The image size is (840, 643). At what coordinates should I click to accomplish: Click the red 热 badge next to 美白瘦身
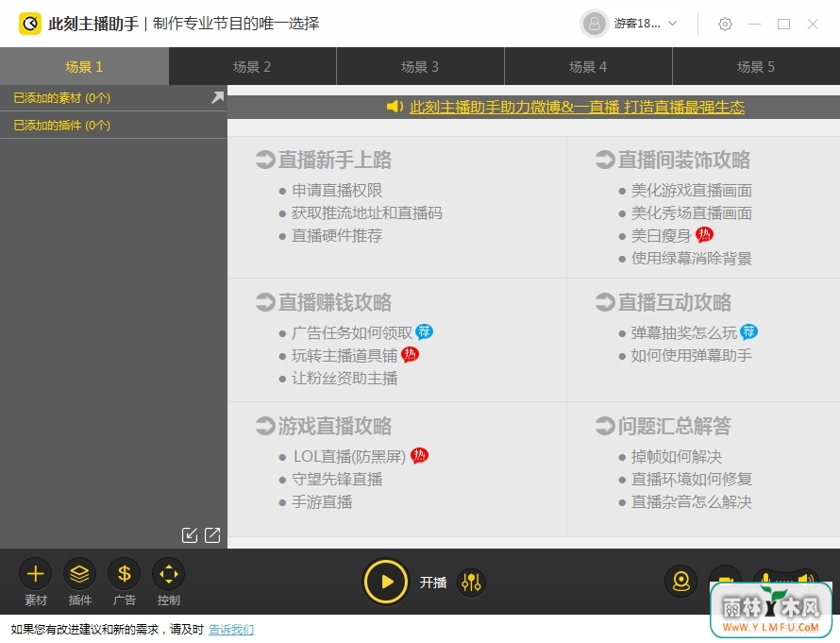(704, 234)
